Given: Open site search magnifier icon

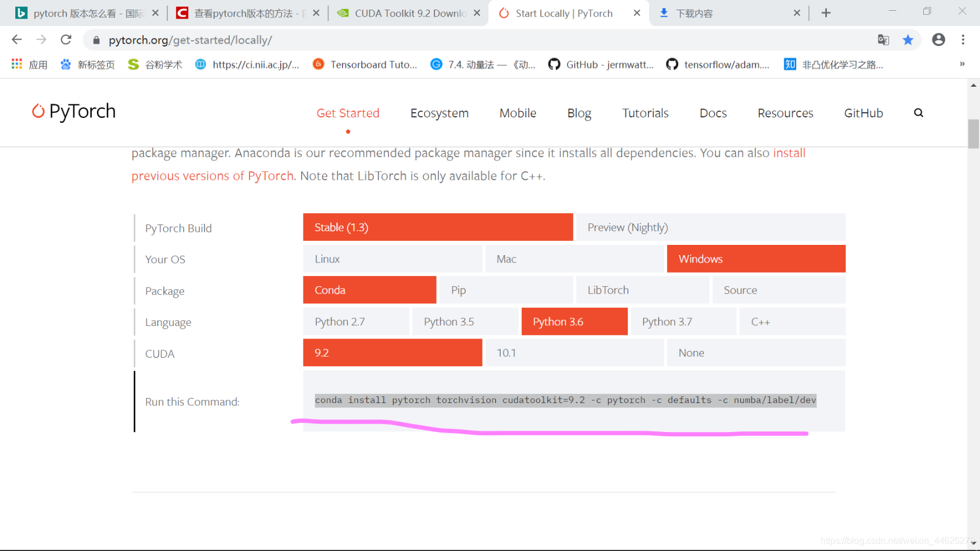Looking at the screenshot, I should (x=918, y=113).
